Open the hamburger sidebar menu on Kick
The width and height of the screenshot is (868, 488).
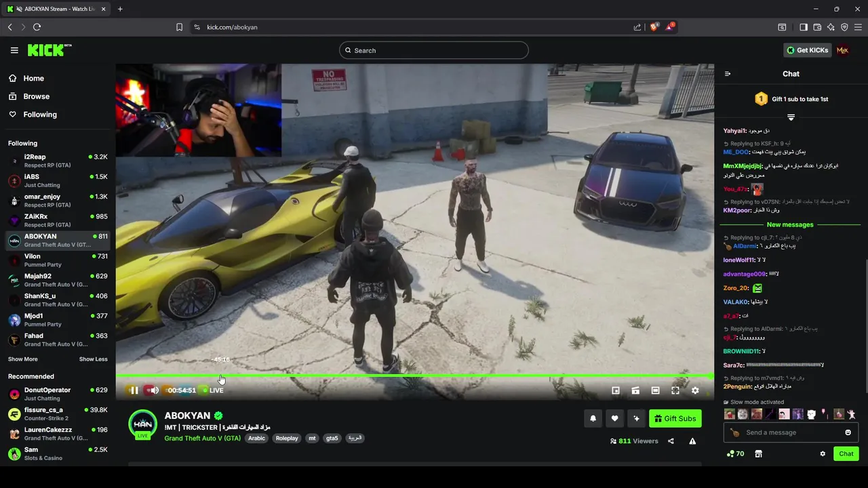(14, 50)
